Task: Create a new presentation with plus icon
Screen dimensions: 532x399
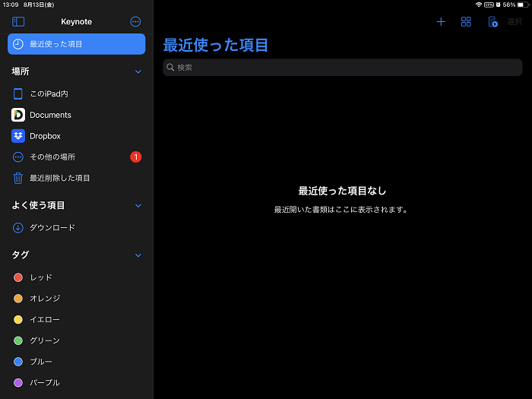Action: click(441, 22)
